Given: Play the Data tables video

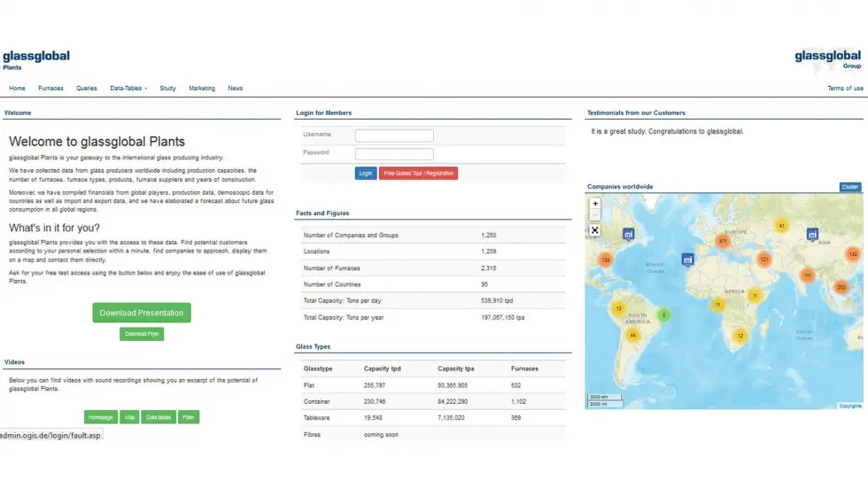Looking at the screenshot, I should 159,417.
